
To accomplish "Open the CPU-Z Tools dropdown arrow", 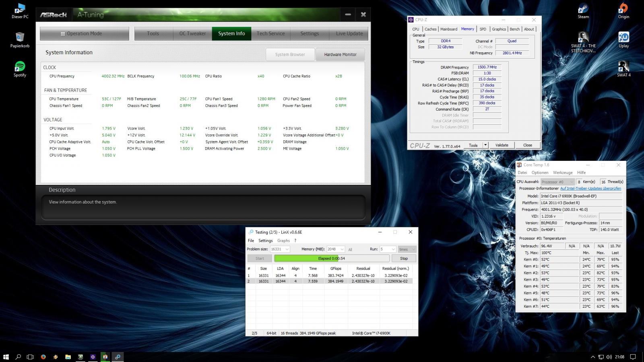I will click(x=485, y=145).
